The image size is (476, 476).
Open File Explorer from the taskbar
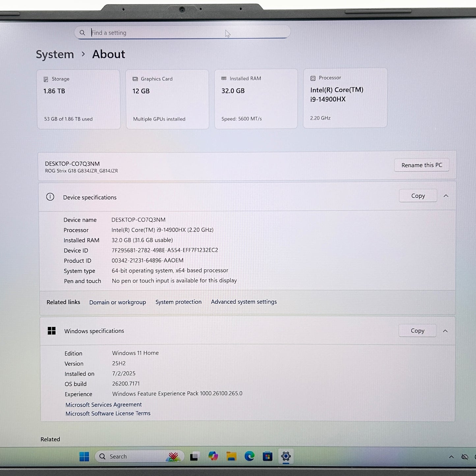pyautogui.click(x=232, y=456)
